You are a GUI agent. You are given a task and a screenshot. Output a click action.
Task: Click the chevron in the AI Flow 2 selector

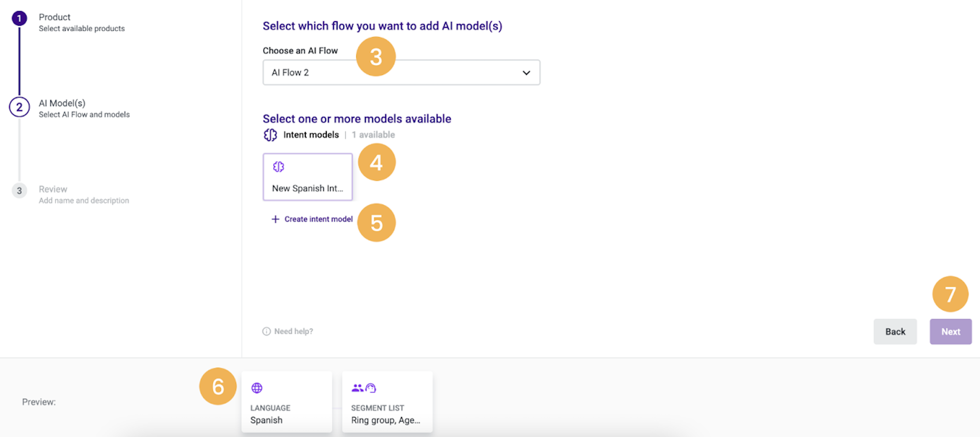526,72
